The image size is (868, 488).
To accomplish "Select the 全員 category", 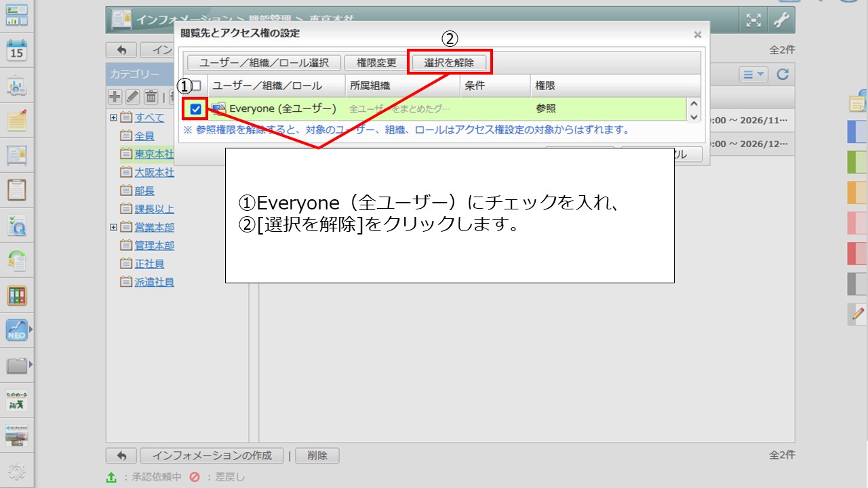I will (x=144, y=136).
